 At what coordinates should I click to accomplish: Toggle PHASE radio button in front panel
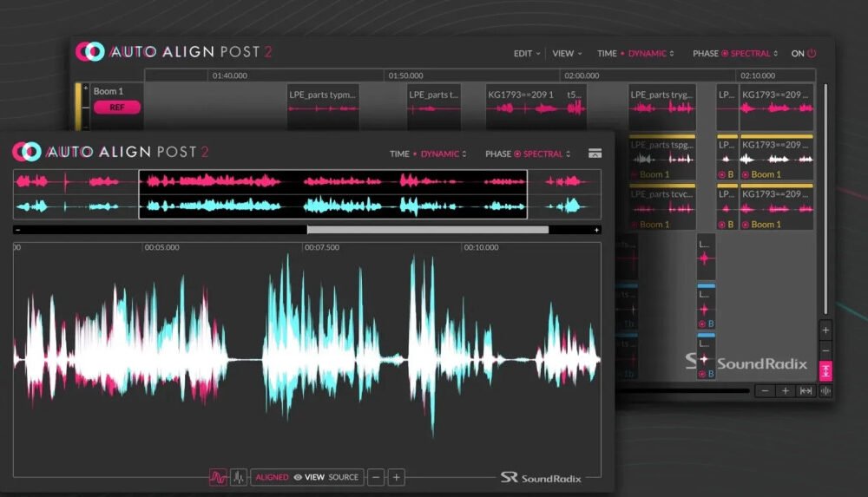tap(517, 154)
